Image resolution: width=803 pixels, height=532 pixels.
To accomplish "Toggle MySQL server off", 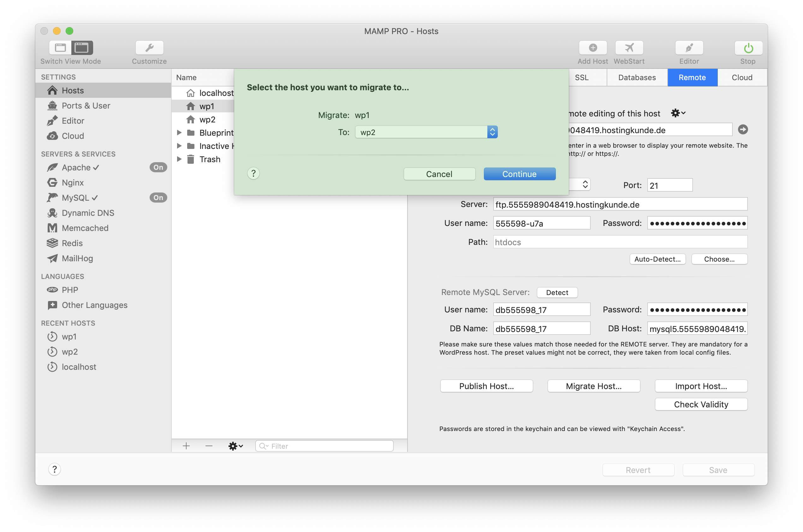I will [158, 198].
